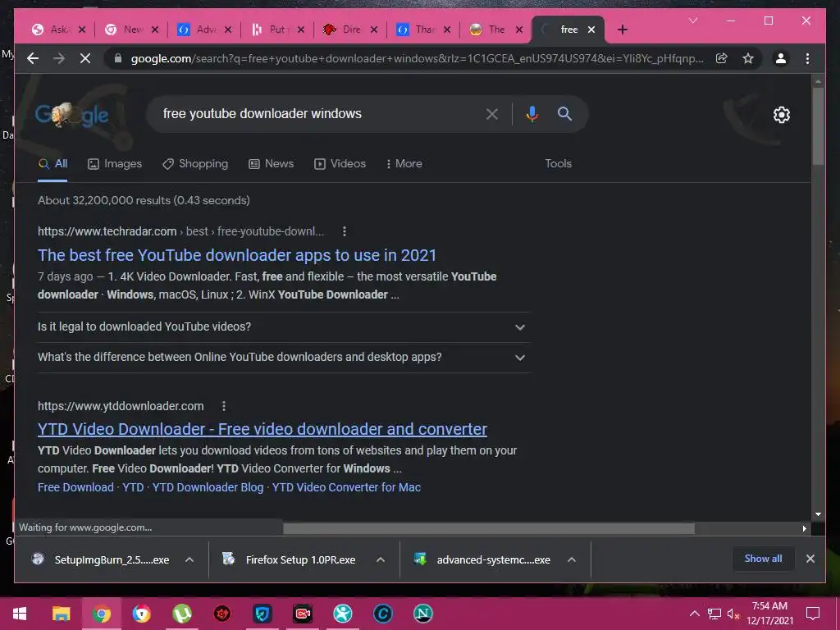Open File Explorer from the taskbar
This screenshot has height=630, width=840.
pos(61,614)
